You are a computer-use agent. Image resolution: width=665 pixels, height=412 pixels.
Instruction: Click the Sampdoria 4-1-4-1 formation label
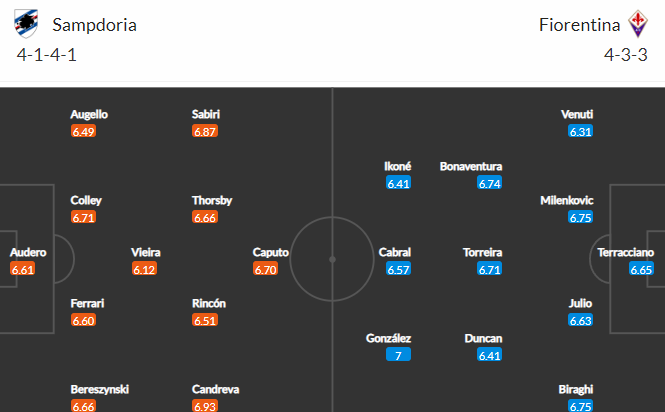click(x=47, y=55)
